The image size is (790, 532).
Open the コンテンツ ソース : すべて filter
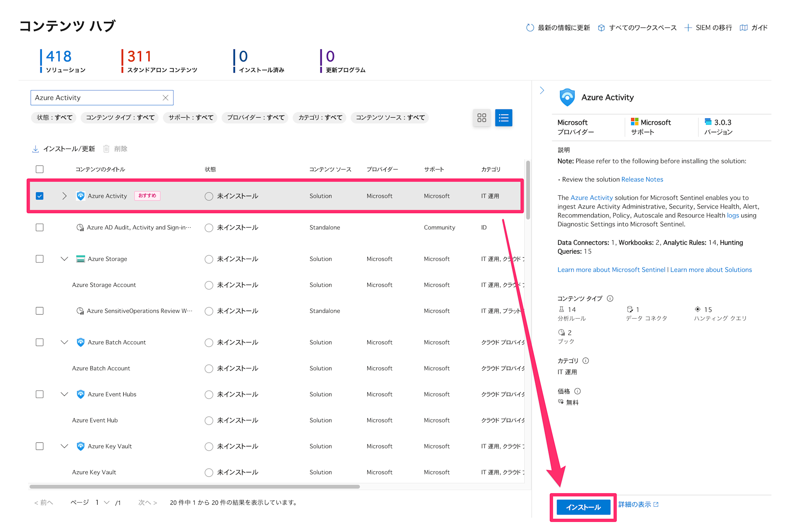click(390, 118)
